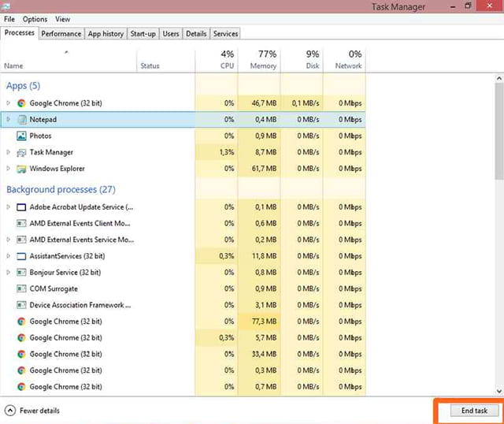Click the Windows Explorer folder icon
504x424 pixels.
click(x=21, y=169)
